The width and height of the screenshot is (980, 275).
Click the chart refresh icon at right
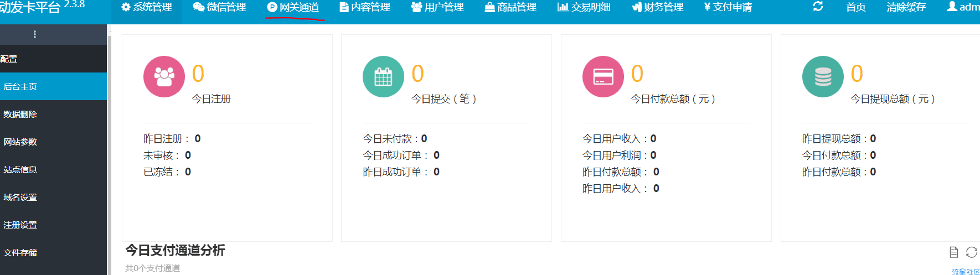pos(972,252)
